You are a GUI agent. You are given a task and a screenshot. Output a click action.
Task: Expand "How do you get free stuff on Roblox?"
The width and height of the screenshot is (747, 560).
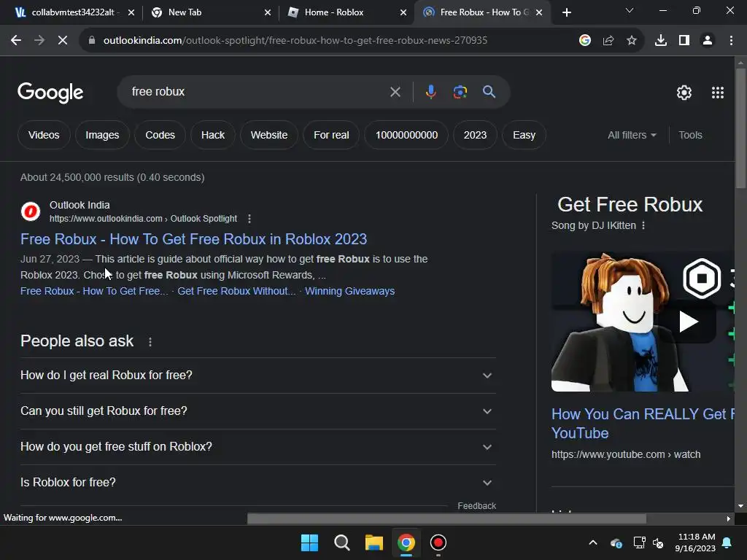(258, 447)
